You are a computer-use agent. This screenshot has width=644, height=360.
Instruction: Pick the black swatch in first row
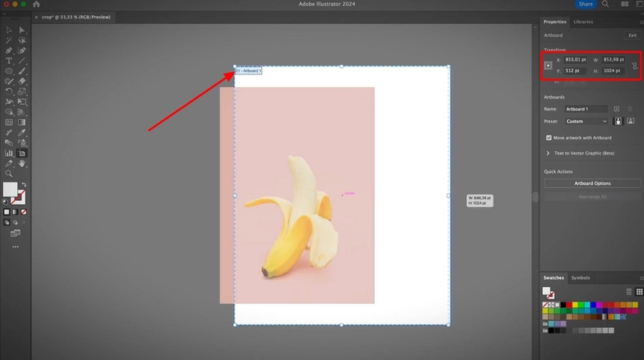click(x=563, y=305)
